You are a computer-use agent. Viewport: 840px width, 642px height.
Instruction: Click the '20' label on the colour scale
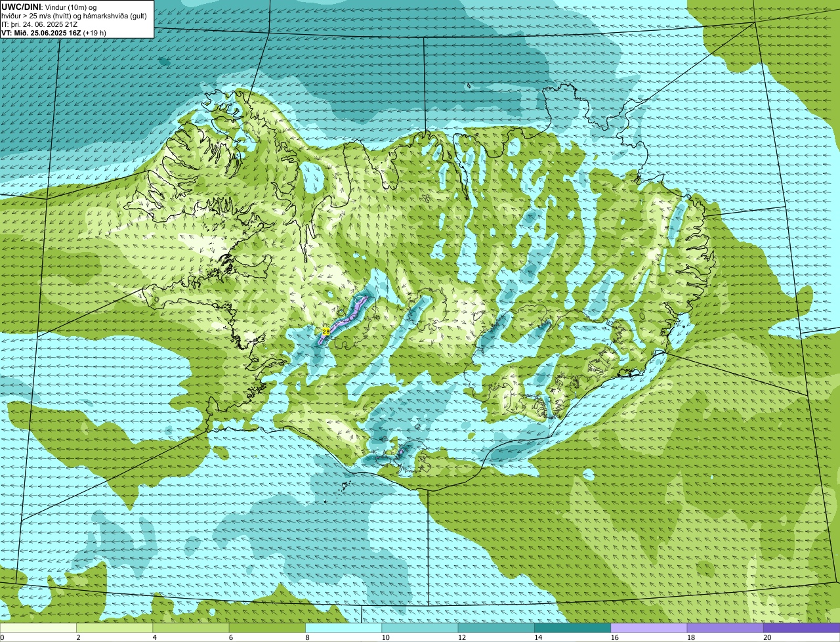pyautogui.click(x=767, y=637)
